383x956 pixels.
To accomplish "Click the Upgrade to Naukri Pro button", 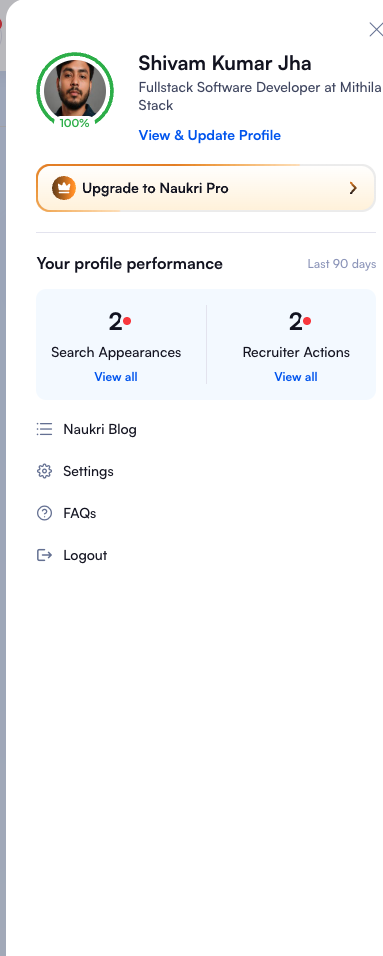I will (206, 188).
